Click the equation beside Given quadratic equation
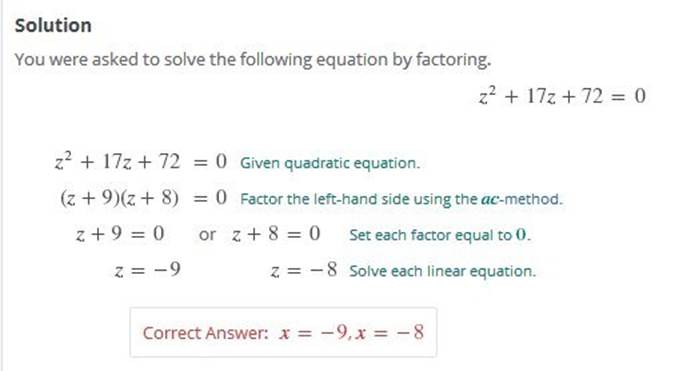Image resolution: width=675 pixels, height=371 pixels. coord(140,161)
